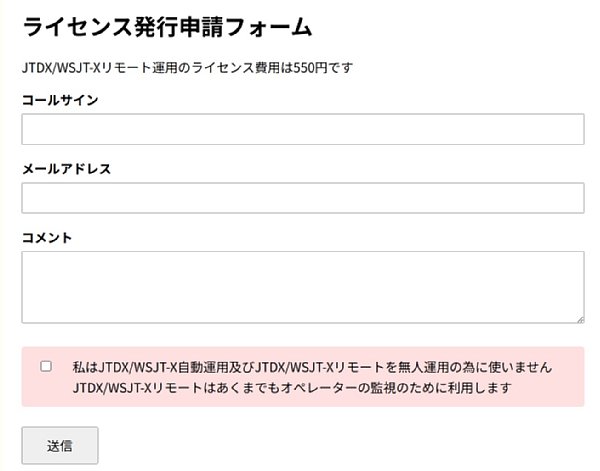
Task: Tick the unattended-operation agreement checkbox
Action: [46, 366]
